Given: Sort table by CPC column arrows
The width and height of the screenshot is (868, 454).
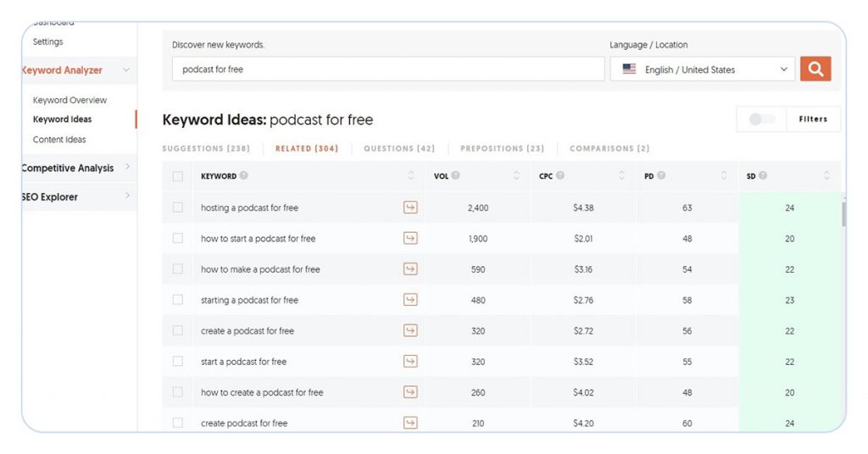Looking at the screenshot, I should [x=621, y=175].
